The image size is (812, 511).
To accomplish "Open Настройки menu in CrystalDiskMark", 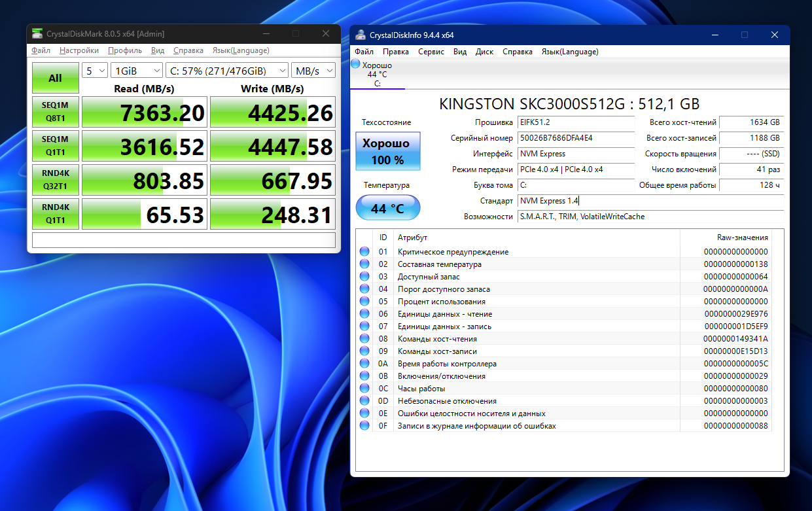I will tap(79, 50).
